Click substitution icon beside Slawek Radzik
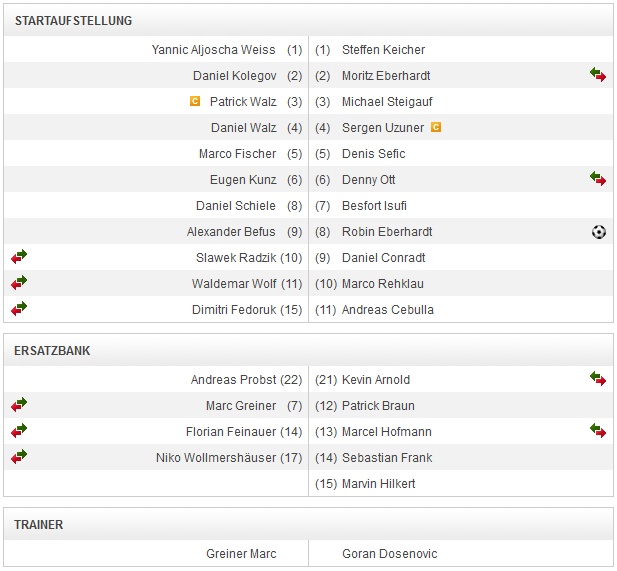The height and width of the screenshot is (571, 617). pos(19,257)
